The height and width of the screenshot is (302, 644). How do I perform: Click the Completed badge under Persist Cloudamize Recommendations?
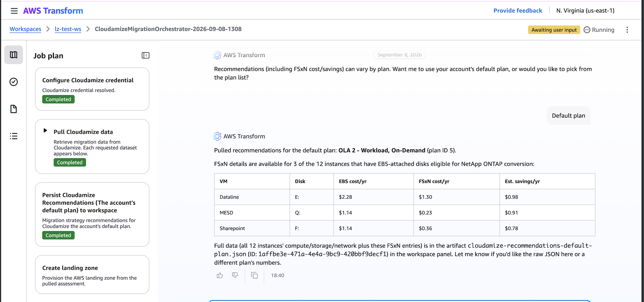(58, 235)
